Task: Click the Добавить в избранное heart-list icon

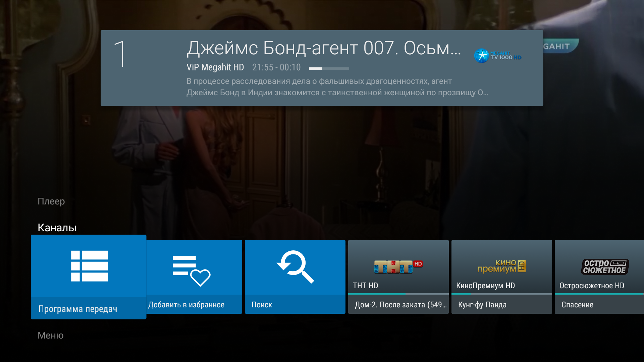Action: coord(191,271)
